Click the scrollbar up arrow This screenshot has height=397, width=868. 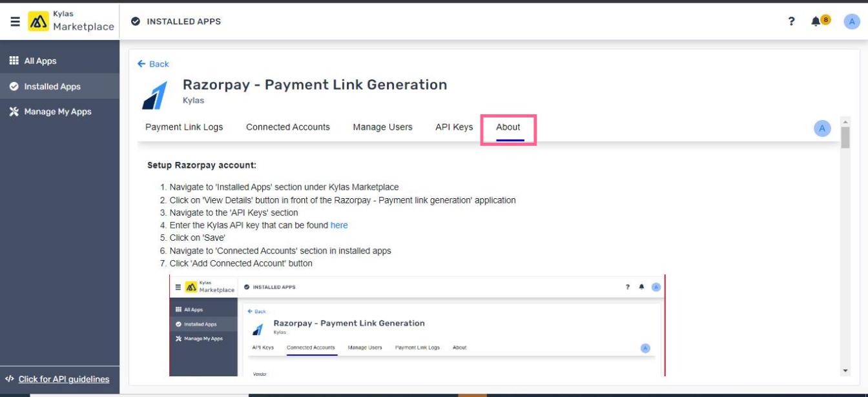[x=845, y=121]
